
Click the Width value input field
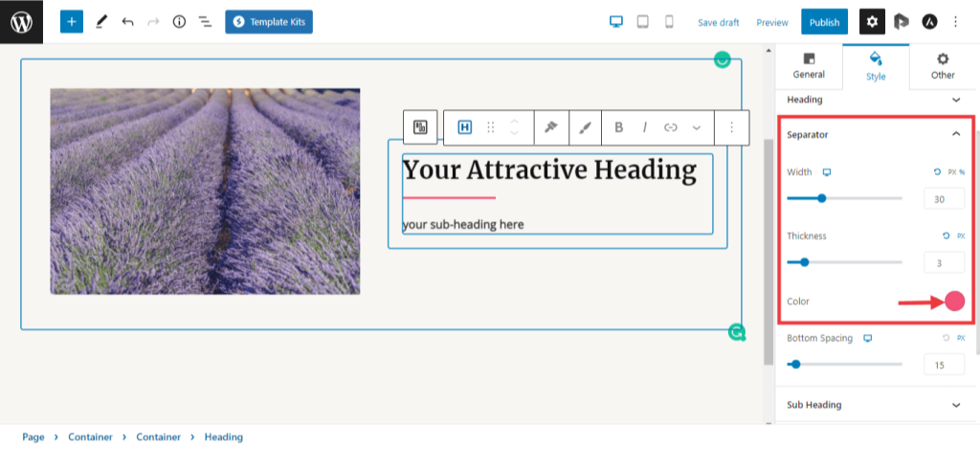pyautogui.click(x=944, y=198)
